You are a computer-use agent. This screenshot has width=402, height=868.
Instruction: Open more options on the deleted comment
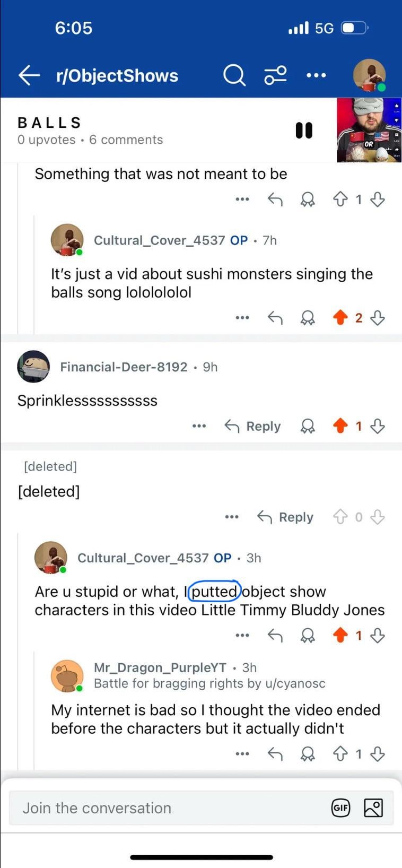(x=231, y=517)
